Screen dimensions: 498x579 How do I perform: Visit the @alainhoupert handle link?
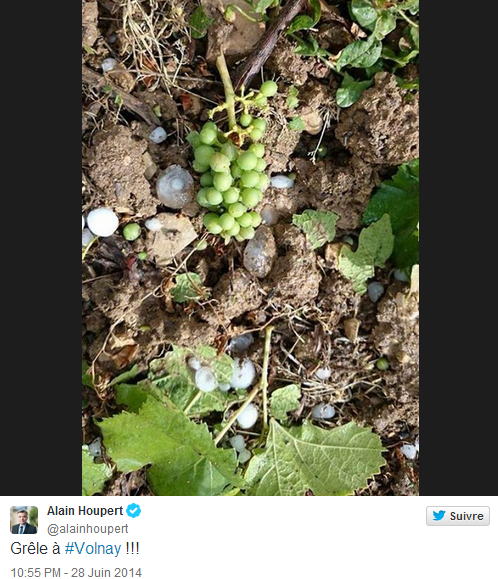coord(87,529)
